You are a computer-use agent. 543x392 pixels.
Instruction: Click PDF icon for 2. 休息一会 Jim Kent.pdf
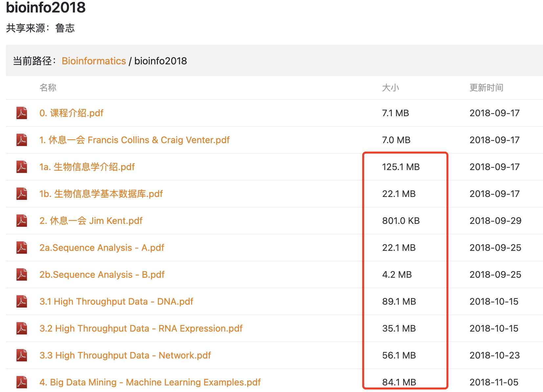coord(22,221)
